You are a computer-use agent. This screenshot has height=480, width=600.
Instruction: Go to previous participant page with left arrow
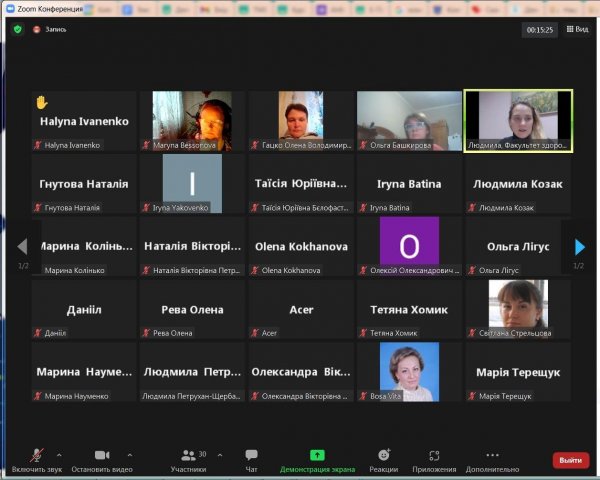click(x=22, y=246)
